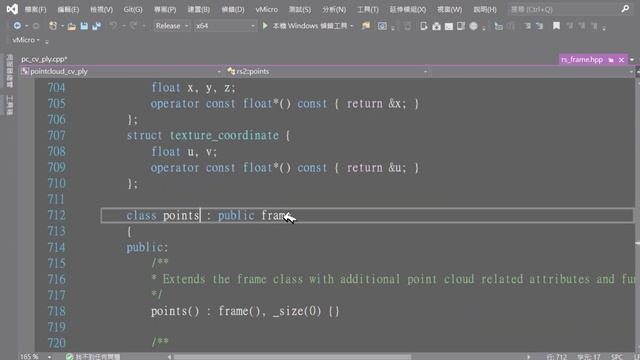Switch to the pc_cv_ply.cpp tab

tap(44, 59)
